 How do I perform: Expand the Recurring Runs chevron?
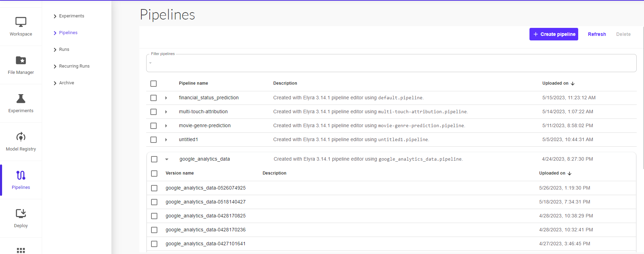[55, 67]
